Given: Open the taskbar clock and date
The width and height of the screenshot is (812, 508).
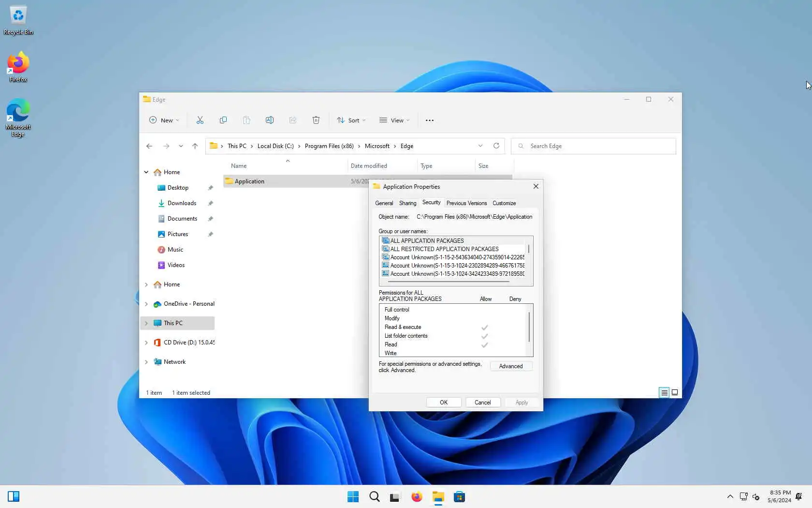Looking at the screenshot, I should pyautogui.click(x=779, y=497).
